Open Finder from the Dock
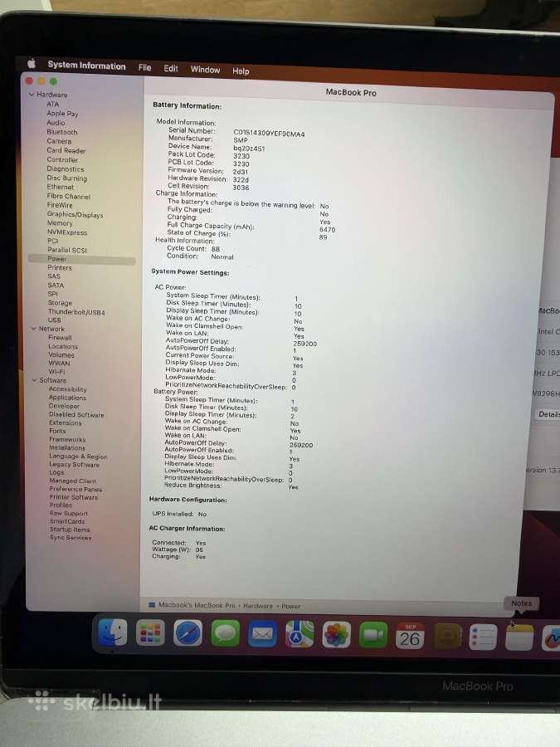The image size is (560, 747). pos(112,632)
